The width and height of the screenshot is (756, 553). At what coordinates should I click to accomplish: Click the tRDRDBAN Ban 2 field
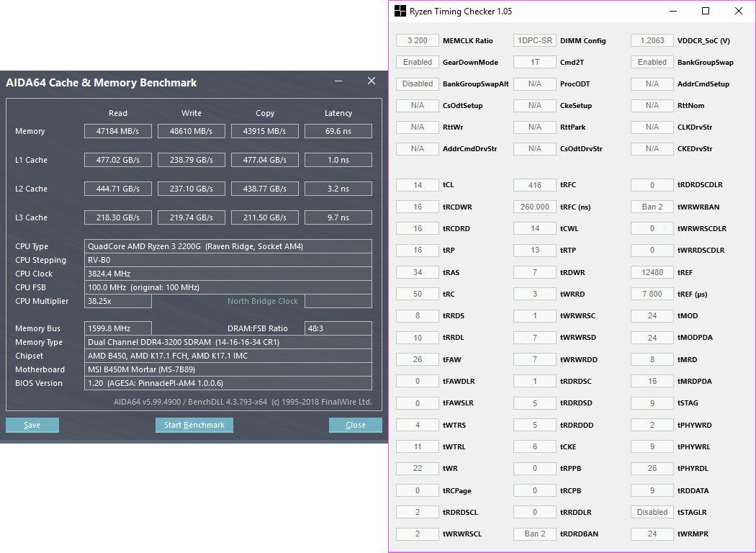535,534
